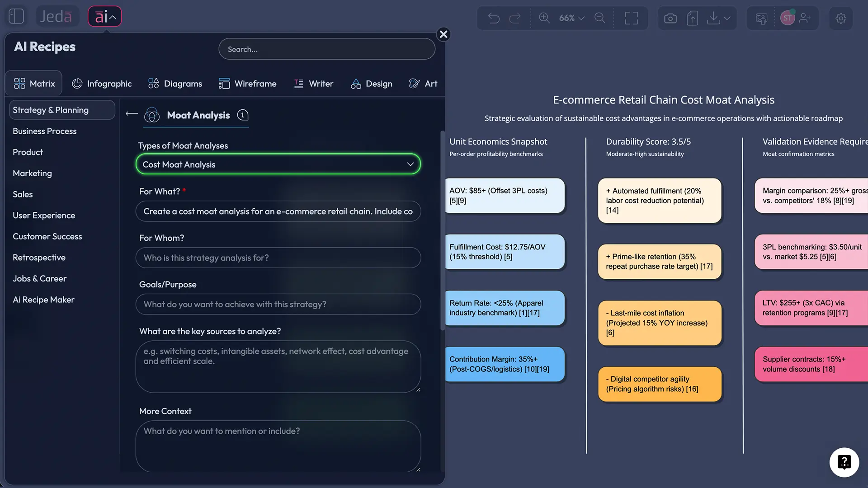This screenshot has width=868, height=488.
Task: Open the Retrospective category
Action: coord(39,258)
